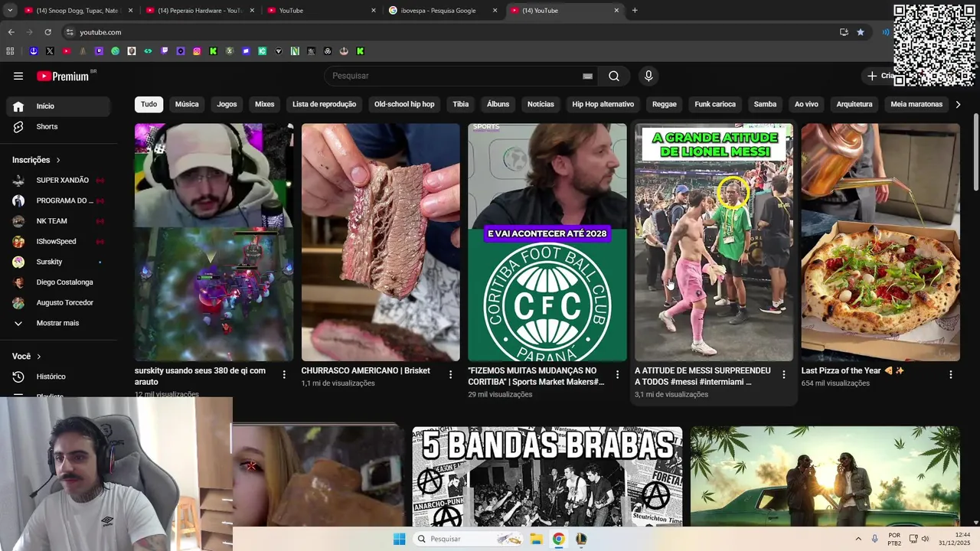980x551 pixels.
Task: Select the Tibia filter chip
Action: [x=461, y=104]
